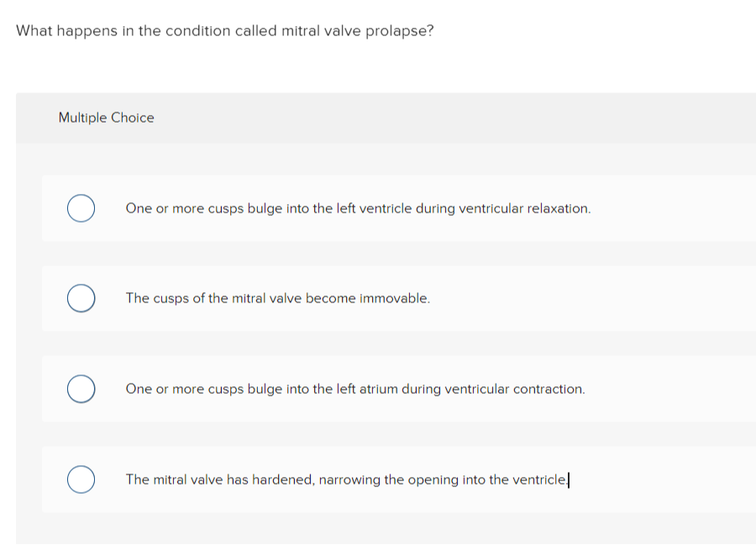Click the answer about cusps becoming immovable
This screenshot has height=545, width=756.
click(x=277, y=298)
